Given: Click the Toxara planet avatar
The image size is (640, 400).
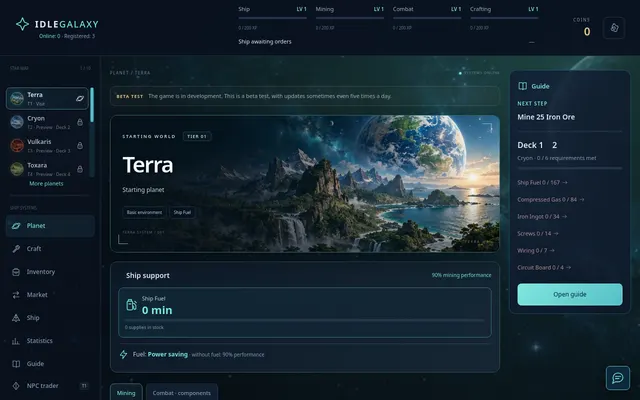Looking at the screenshot, I should click(x=17, y=169).
